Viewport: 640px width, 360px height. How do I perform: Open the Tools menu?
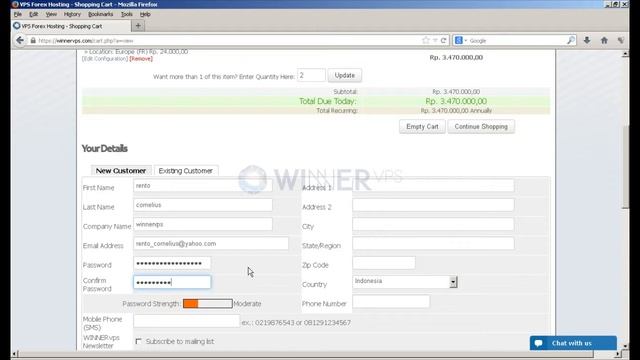coord(127,14)
